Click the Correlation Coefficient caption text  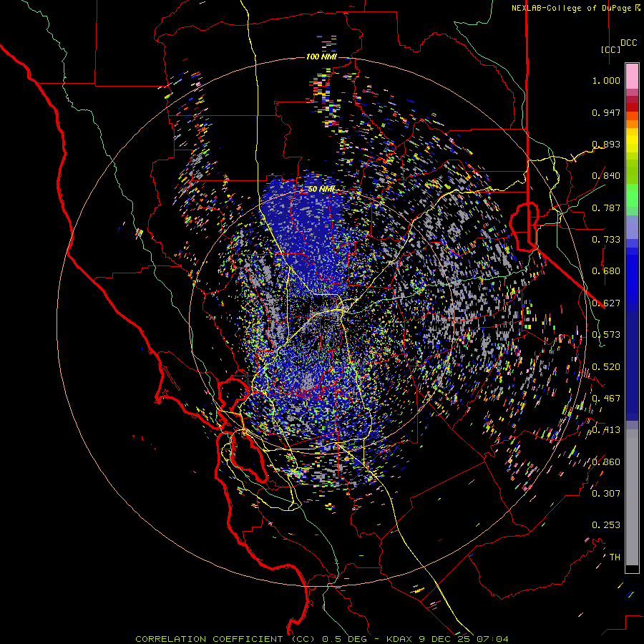(321, 639)
